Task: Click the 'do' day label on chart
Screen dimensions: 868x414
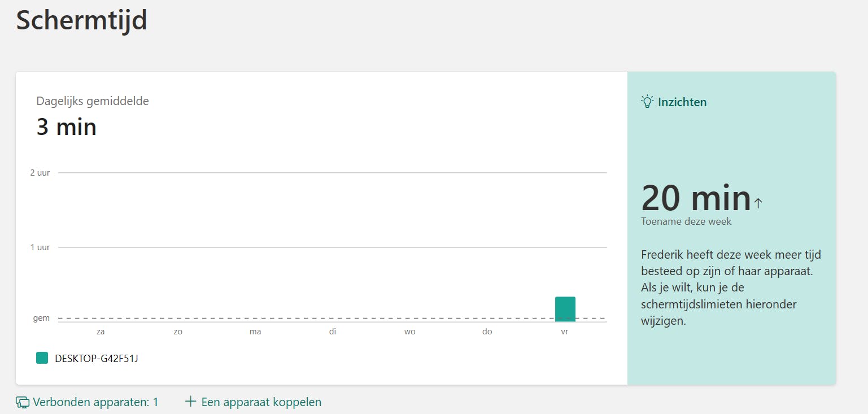Action: click(487, 332)
